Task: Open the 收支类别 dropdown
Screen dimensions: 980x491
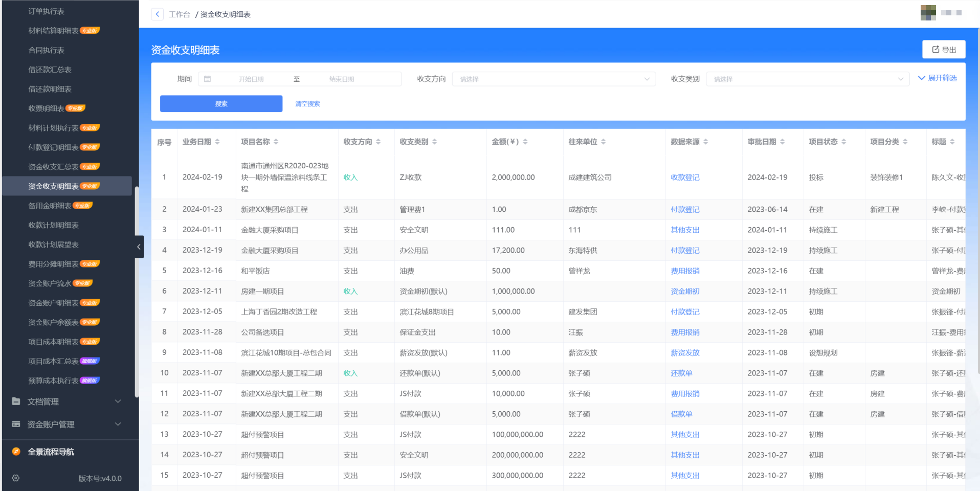Action: tap(807, 79)
